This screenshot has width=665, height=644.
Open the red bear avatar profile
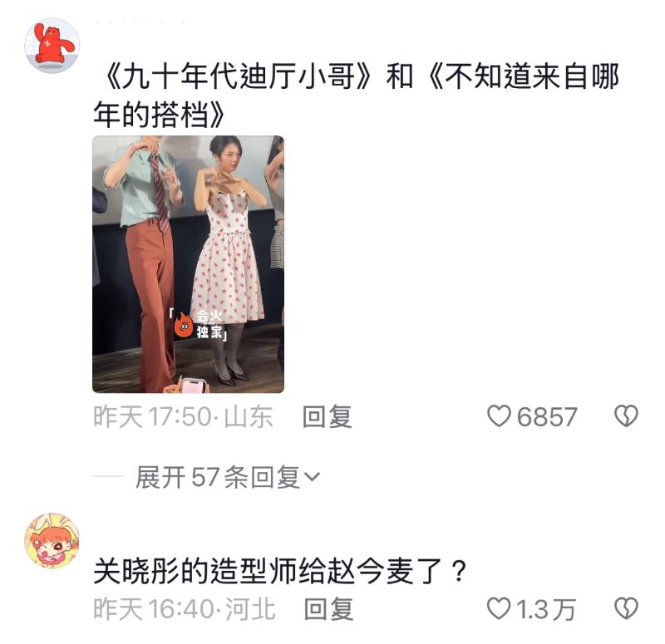52,46
